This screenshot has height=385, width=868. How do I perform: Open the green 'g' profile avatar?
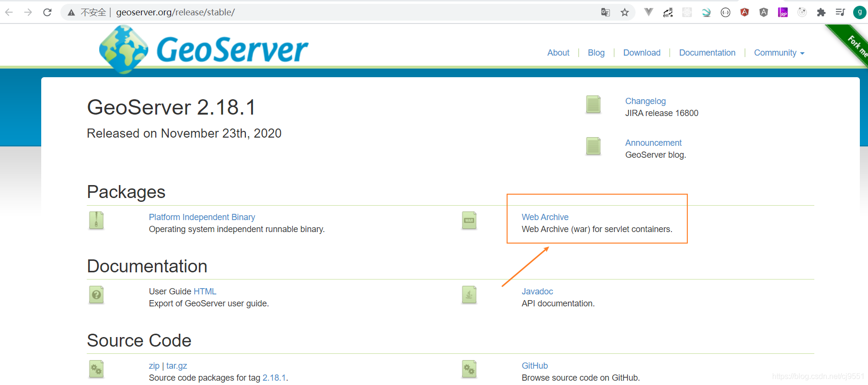pyautogui.click(x=860, y=12)
